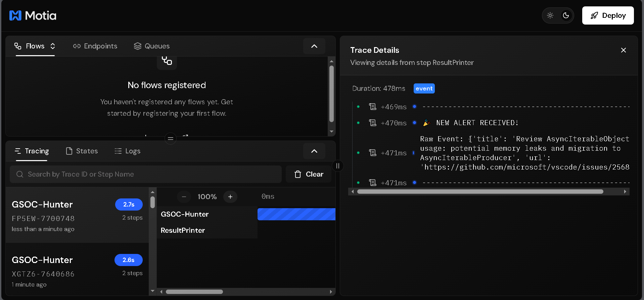The height and width of the screenshot is (300, 644).
Task: Switch to dark theme moon icon
Action: coord(566,15)
